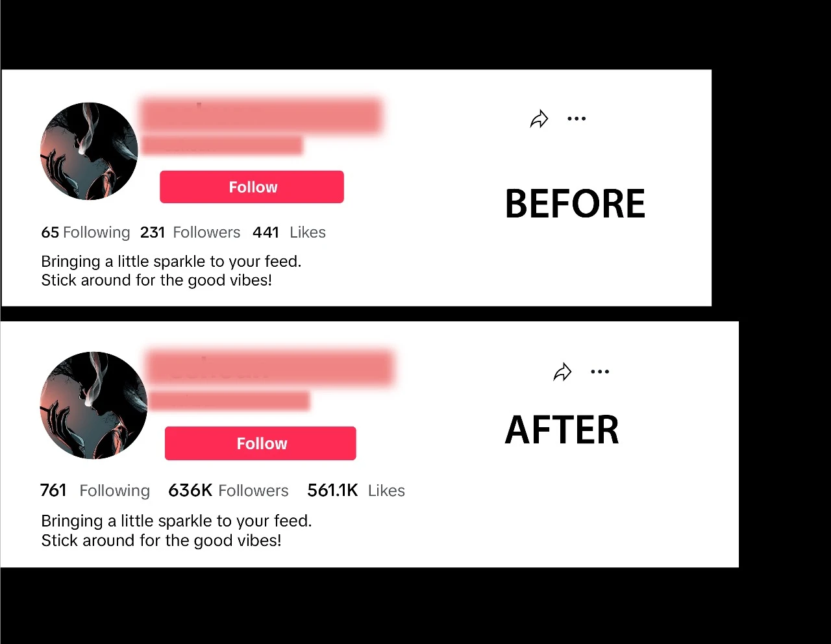
Task: View the 65 Following list
Action: pos(86,232)
